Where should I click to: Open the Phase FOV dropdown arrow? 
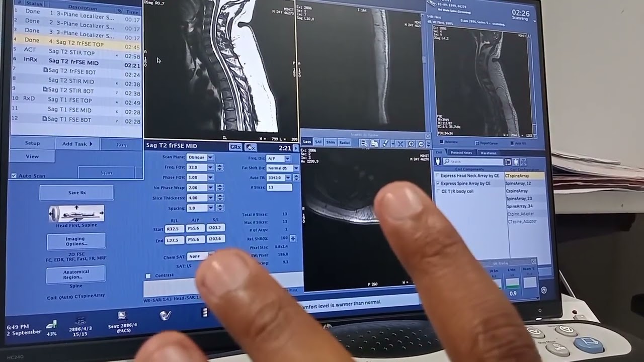[x=210, y=177]
